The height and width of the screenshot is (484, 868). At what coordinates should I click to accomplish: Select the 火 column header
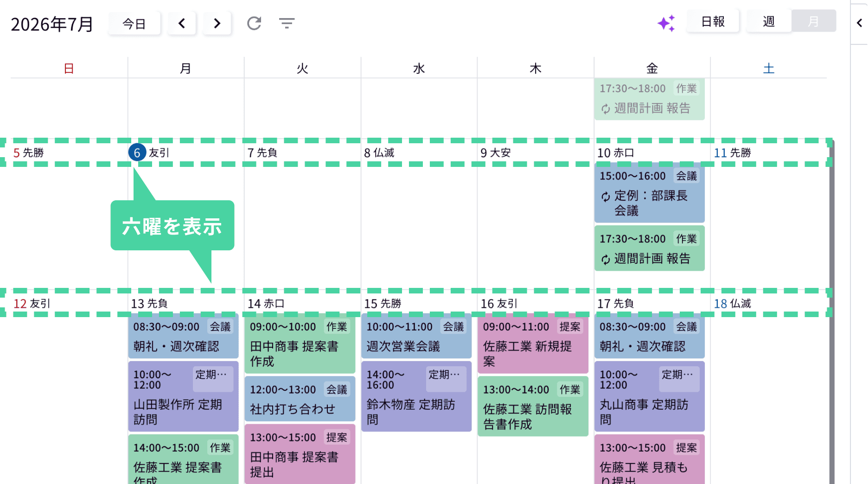[x=302, y=69]
